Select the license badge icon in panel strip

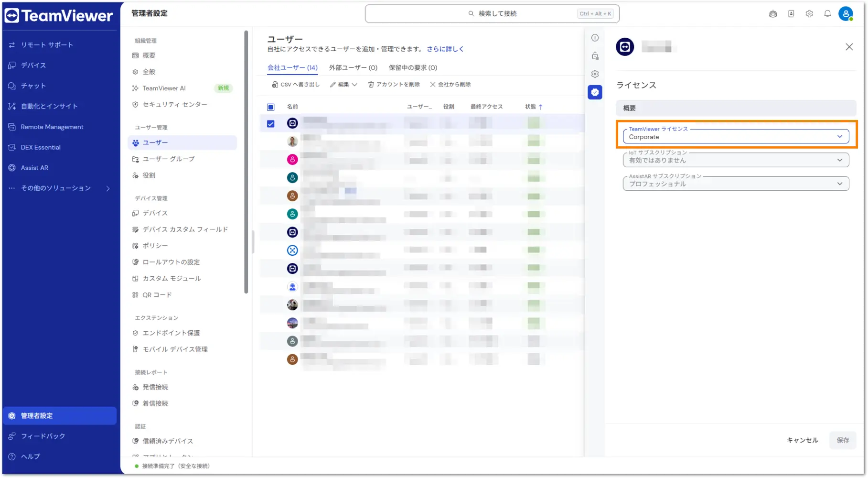(595, 92)
